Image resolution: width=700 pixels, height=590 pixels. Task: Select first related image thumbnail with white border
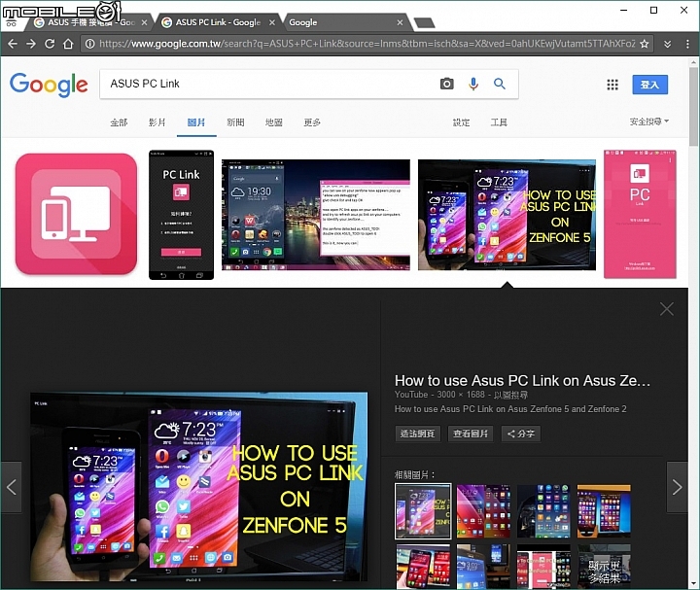pyautogui.click(x=423, y=511)
